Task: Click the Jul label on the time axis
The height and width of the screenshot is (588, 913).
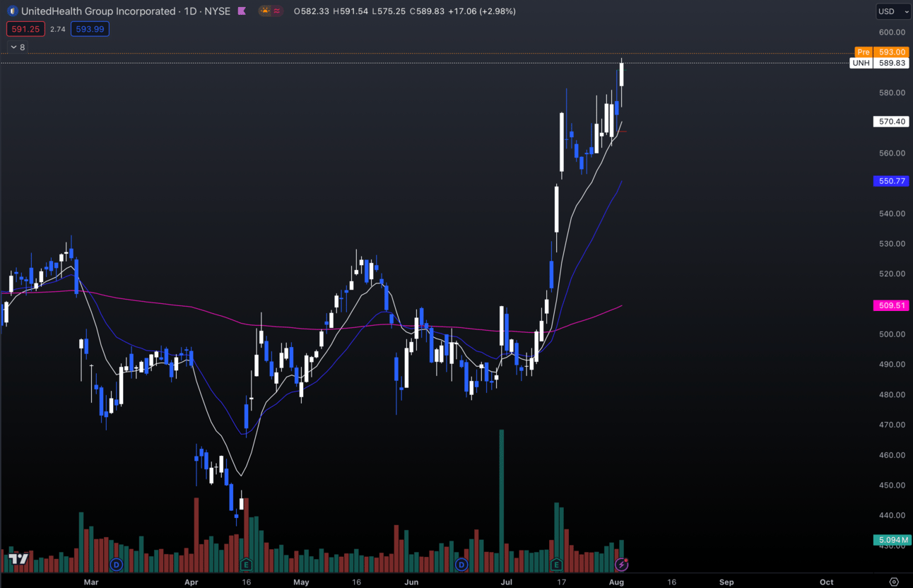Action: 507,582
